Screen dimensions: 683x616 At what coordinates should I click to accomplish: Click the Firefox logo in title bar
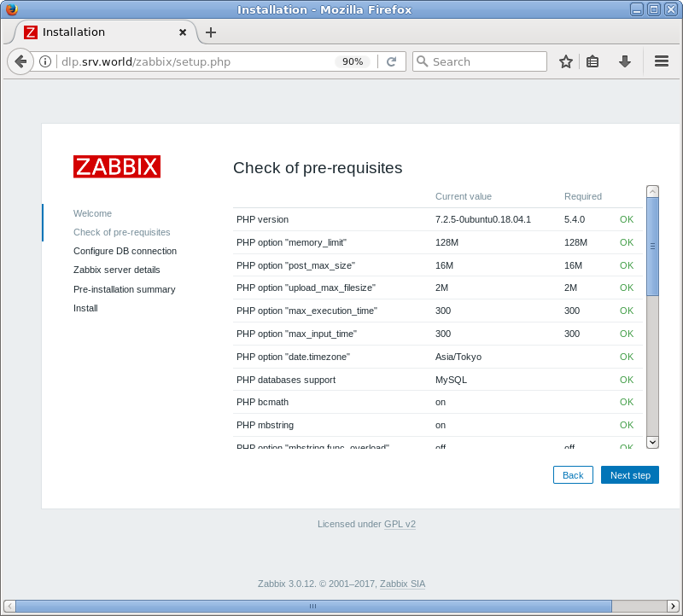point(12,9)
